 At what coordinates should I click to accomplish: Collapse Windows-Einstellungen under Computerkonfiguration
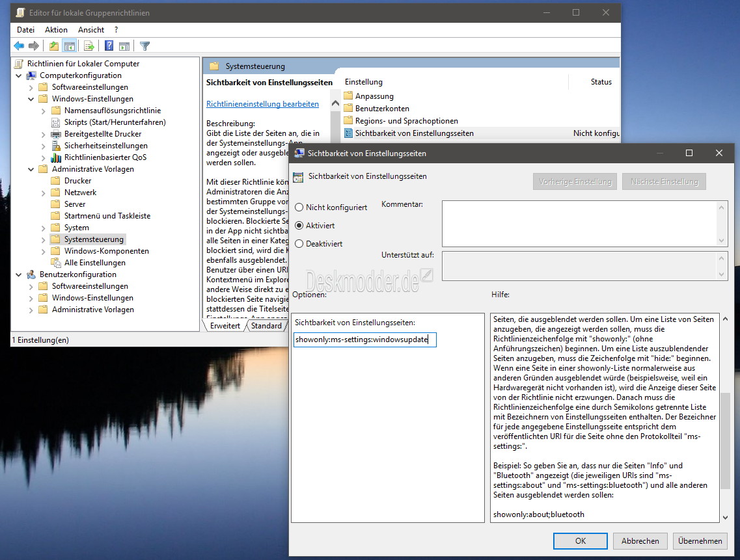(31, 99)
